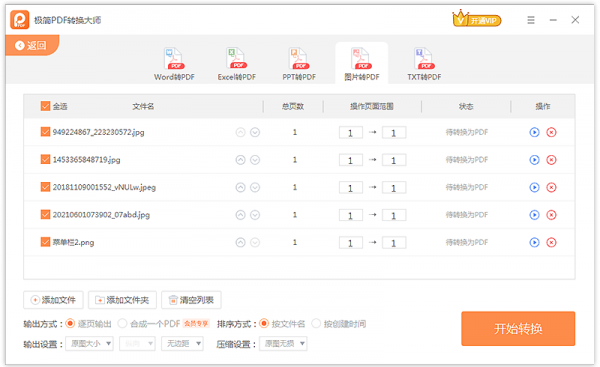600x367 pixels.
Task: Remove 20181109001552_vNULw.jpeg from the list
Action: (x=551, y=188)
